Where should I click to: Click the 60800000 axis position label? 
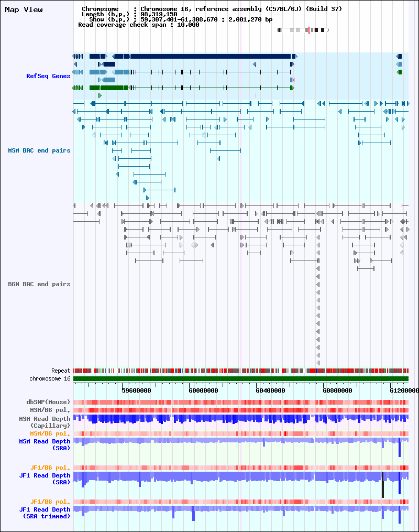click(338, 390)
